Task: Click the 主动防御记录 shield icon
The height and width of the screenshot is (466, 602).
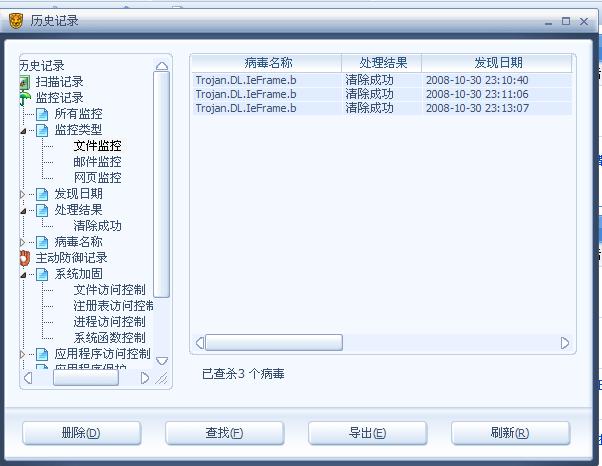Action: tap(25, 258)
